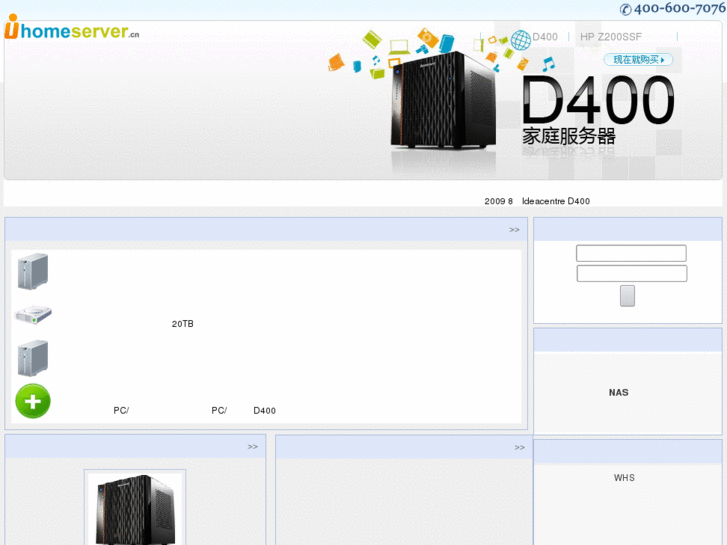Screen dimensions: 727x545
Task: Click the homeserver.cn logo
Action: point(72,28)
